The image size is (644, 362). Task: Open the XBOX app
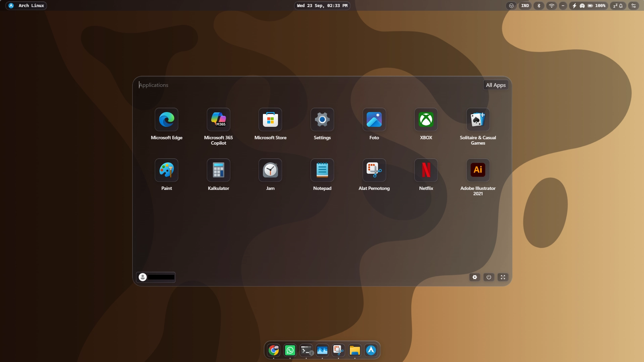coord(426,119)
